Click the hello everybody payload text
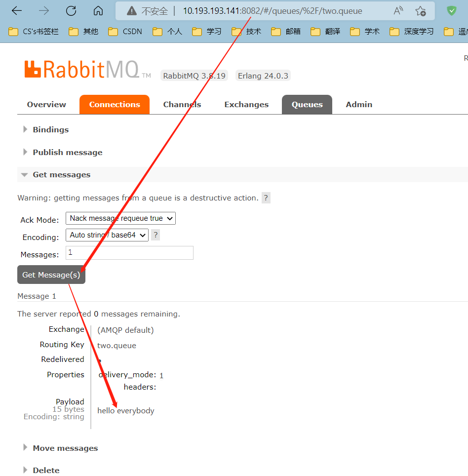Screen dimensions: 468x476 point(126,411)
